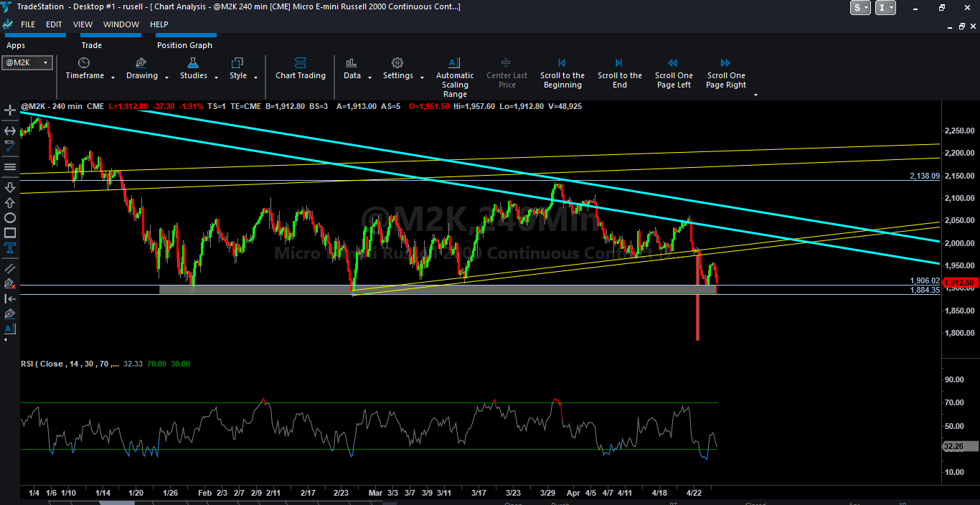Select the rectangle drawing tool
The height and width of the screenshot is (505, 980).
[10, 232]
